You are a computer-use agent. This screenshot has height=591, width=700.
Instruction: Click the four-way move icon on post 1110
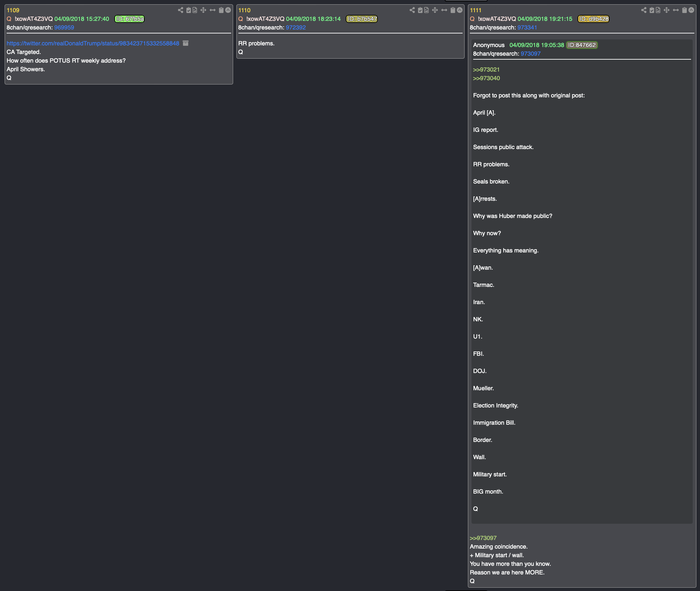tap(435, 10)
